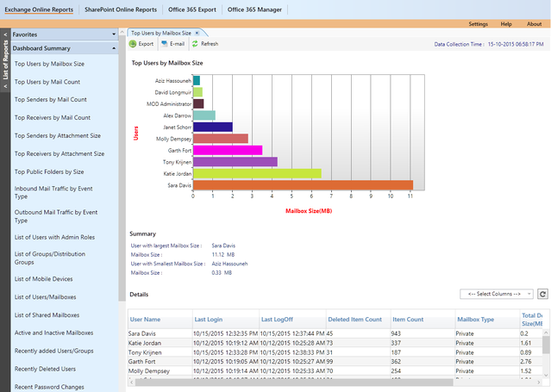Open the Office 365 Manager tab
The height and width of the screenshot is (392, 551).
[253, 8]
